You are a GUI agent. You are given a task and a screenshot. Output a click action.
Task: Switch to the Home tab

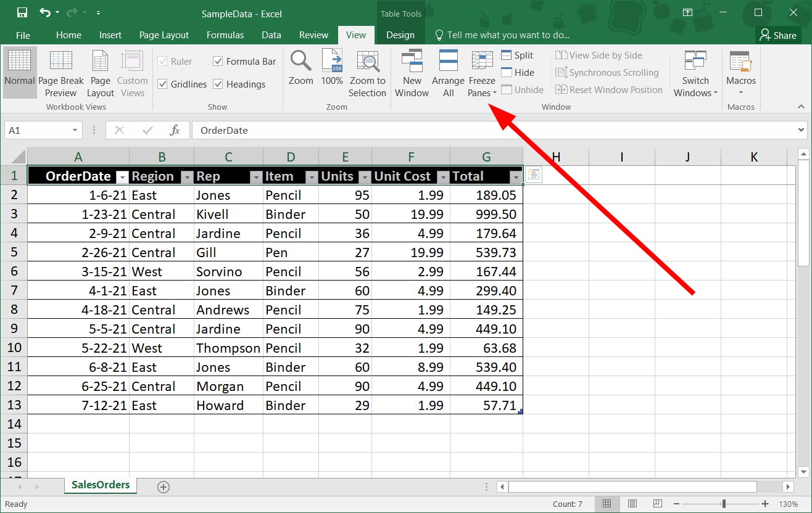point(68,35)
